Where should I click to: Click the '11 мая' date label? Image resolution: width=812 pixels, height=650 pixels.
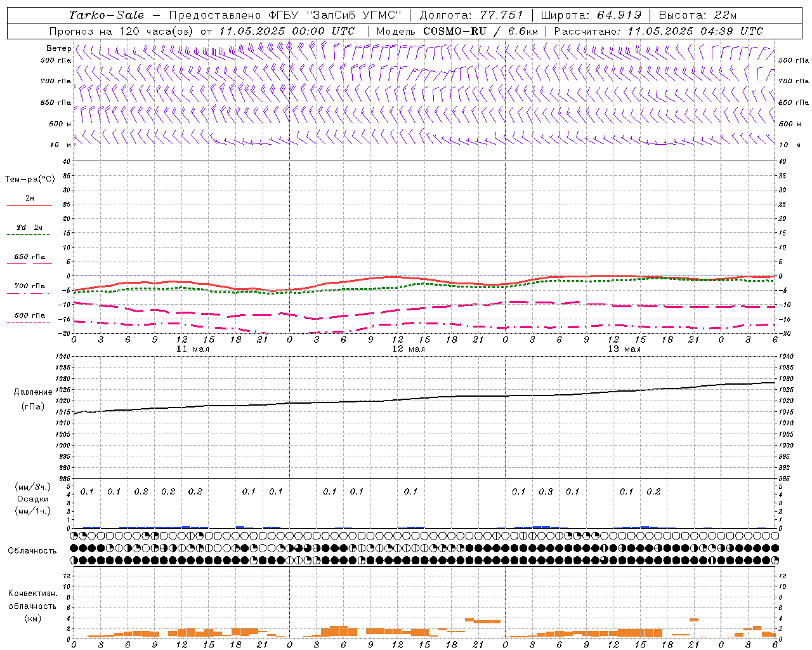pyautogui.click(x=193, y=349)
